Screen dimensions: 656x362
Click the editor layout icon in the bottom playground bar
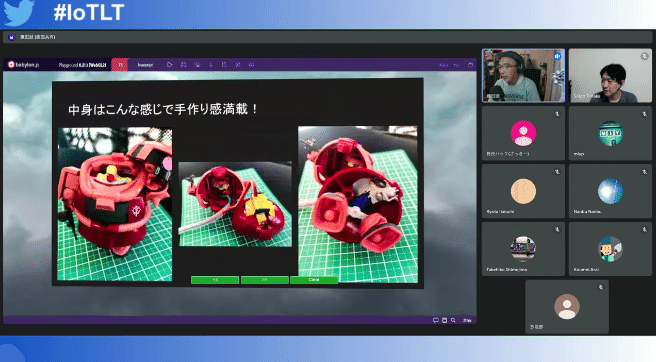(x=444, y=320)
